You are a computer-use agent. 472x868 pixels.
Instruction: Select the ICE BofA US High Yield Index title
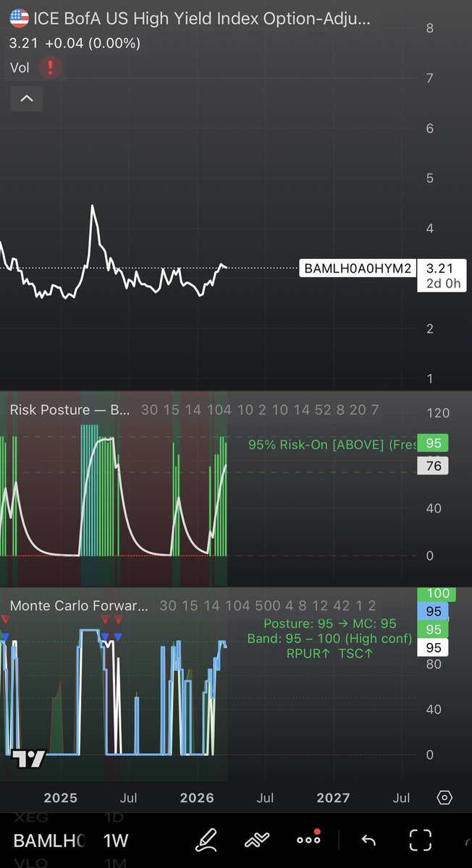point(203,20)
